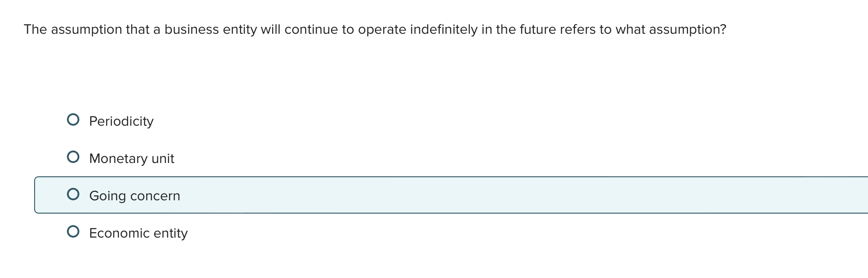
Task: Click the circle next to Periodicity
Action: point(74,119)
